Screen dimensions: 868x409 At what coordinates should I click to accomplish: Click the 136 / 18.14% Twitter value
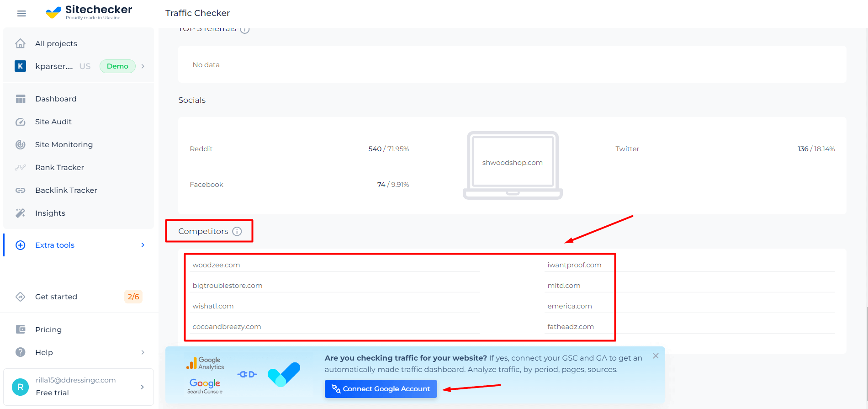[x=816, y=149]
